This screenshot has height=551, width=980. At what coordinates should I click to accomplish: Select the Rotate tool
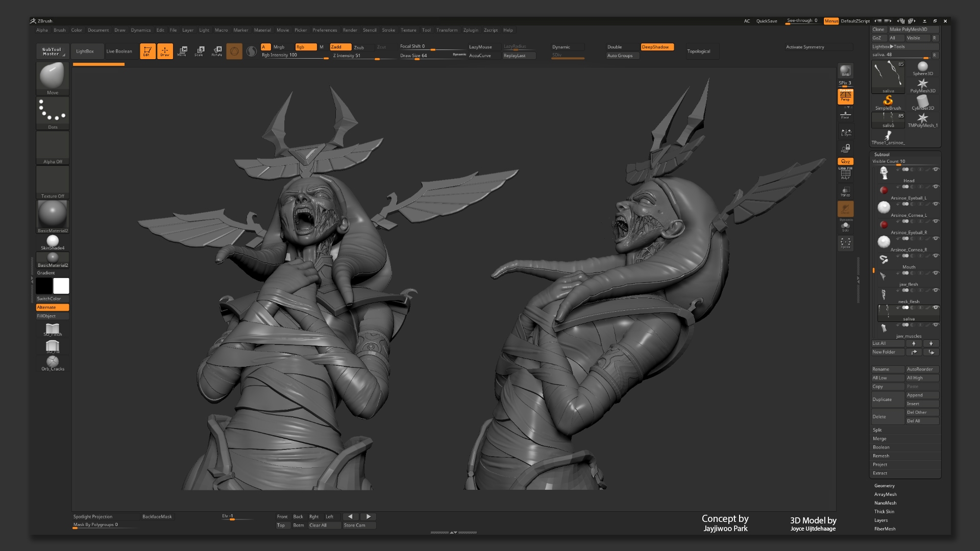(x=217, y=51)
